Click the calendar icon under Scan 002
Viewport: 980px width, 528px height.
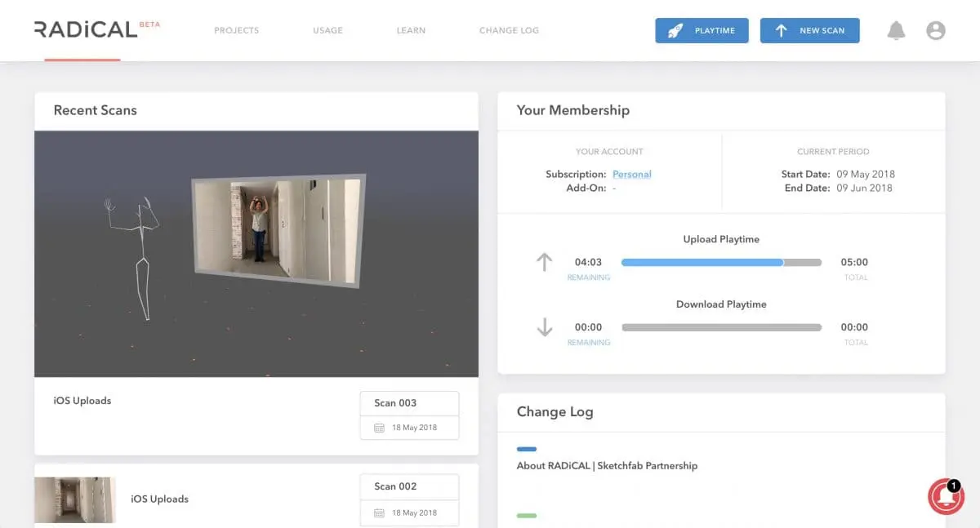click(x=379, y=512)
